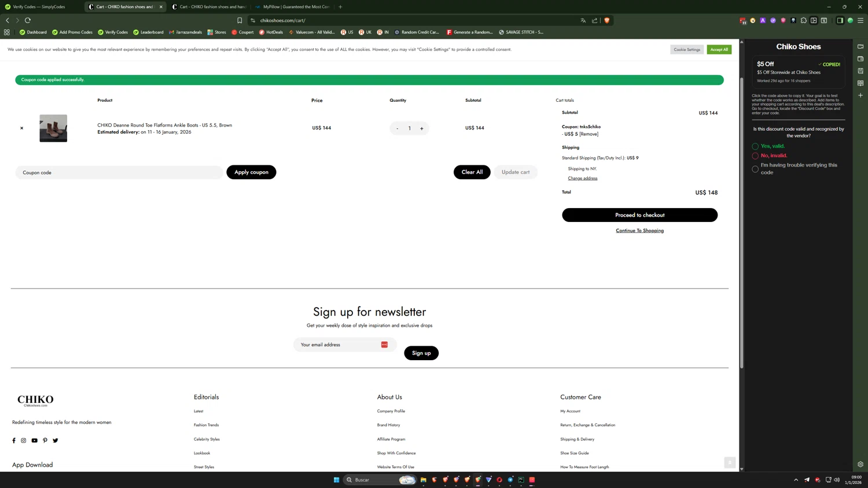This screenshot has height=488, width=868.
Task: Open the Telegram icon in taskbar
Action: [x=510, y=480]
